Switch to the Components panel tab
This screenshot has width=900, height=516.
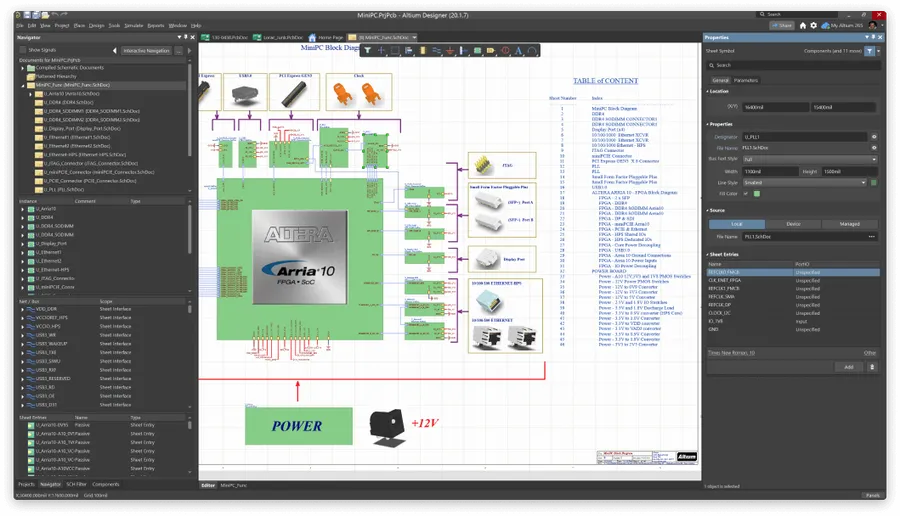(x=106, y=484)
